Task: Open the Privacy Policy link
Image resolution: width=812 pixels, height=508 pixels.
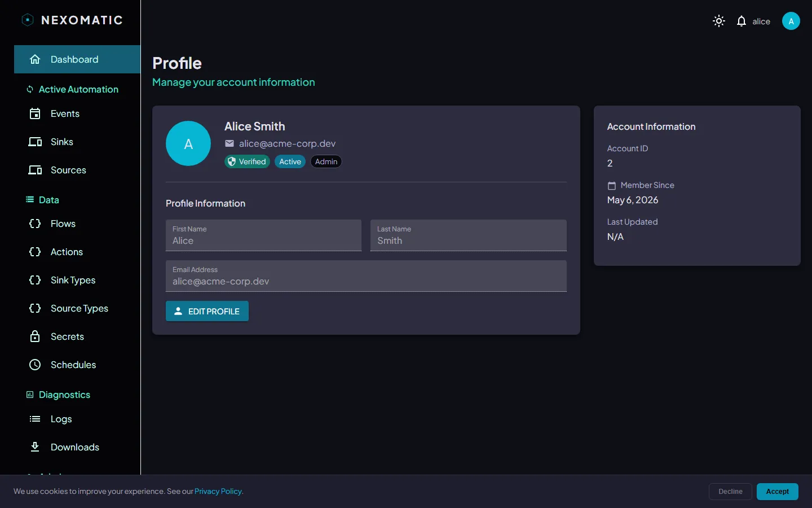Action: [219, 491]
